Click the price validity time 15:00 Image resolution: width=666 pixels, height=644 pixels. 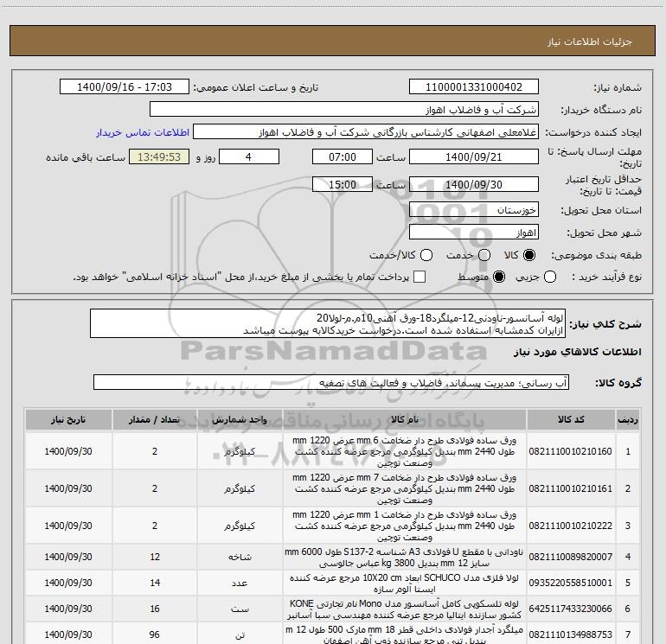[343, 185]
